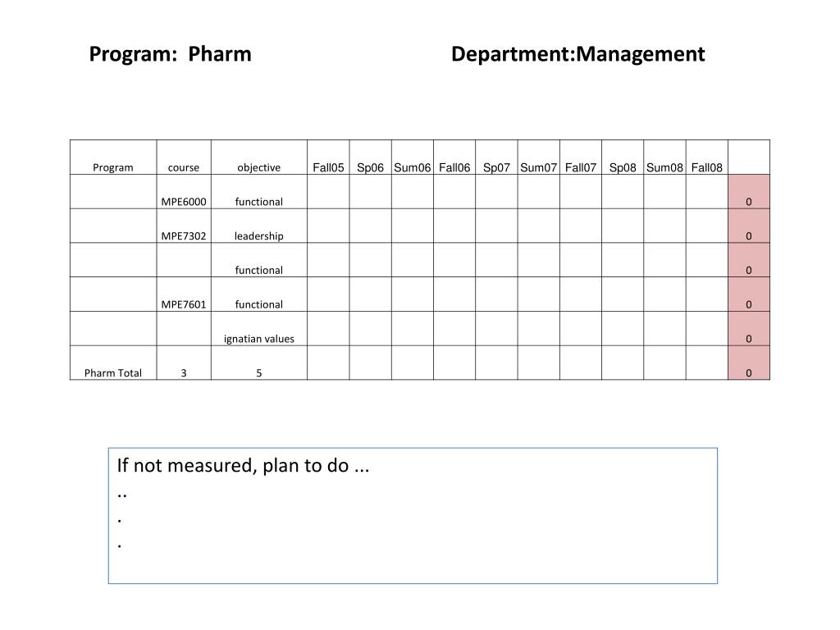The width and height of the screenshot is (840, 630).
Task: Click the Pharm Total row label
Action: point(113,373)
